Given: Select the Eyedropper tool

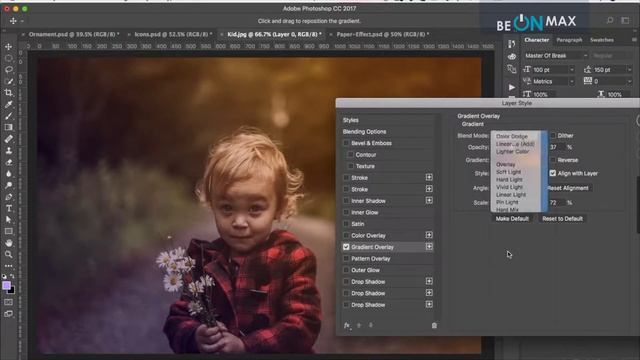Looking at the screenshot, I should coord(9,104).
